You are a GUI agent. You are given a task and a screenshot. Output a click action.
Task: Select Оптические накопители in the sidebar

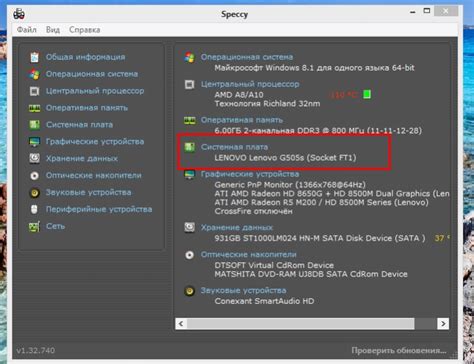[x=94, y=175]
